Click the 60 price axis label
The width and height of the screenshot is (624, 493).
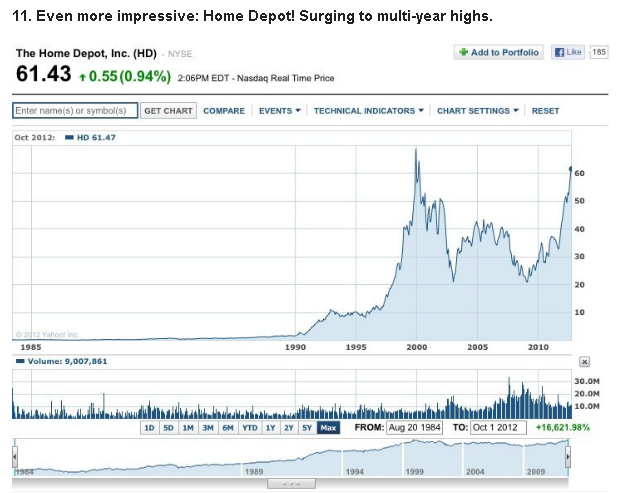tap(579, 173)
